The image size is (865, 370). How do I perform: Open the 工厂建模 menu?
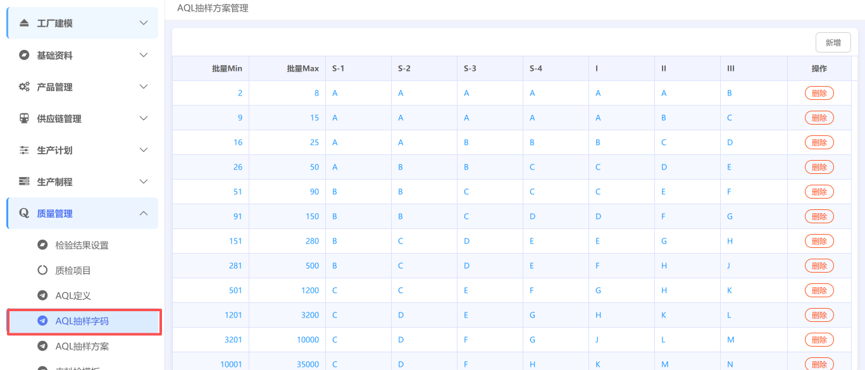click(x=83, y=23)
